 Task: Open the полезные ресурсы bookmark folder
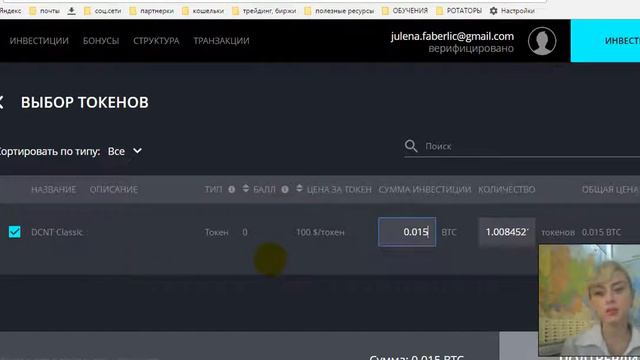[x=339, y=11]
